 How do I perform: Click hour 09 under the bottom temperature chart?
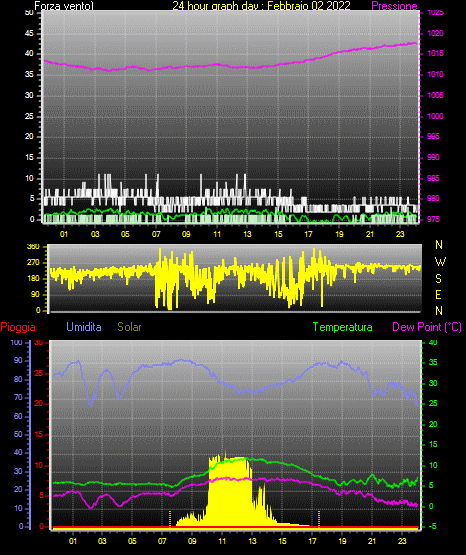point(192,541)
